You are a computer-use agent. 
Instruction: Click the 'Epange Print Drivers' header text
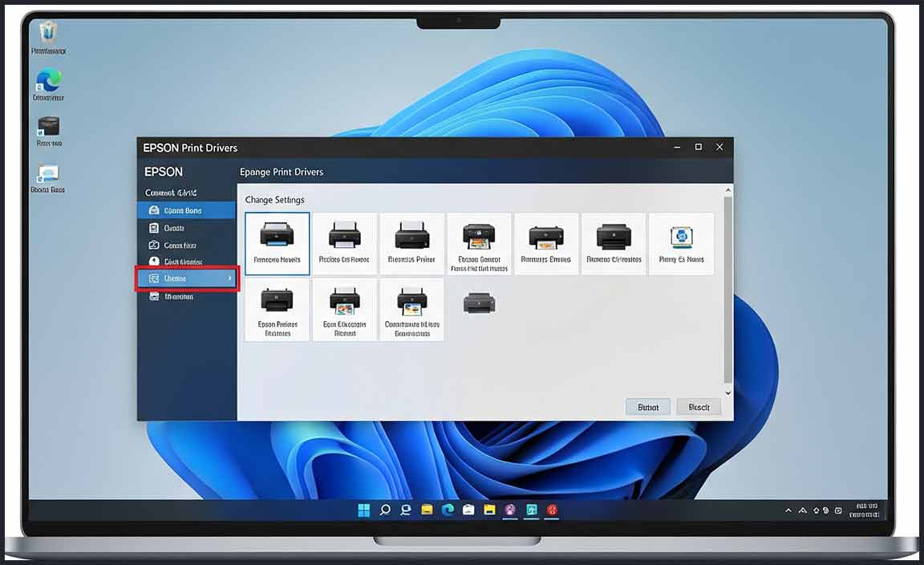tap(281, 173)
